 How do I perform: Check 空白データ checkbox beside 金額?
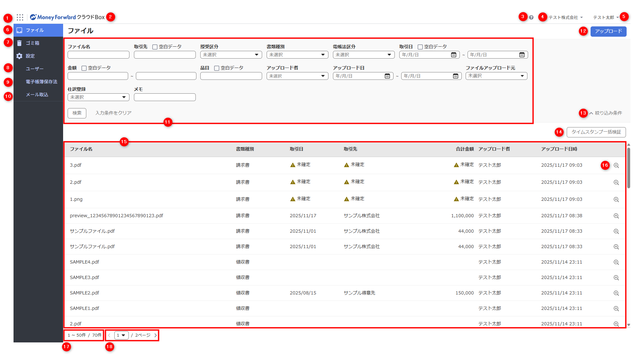[x=84, y=68]
